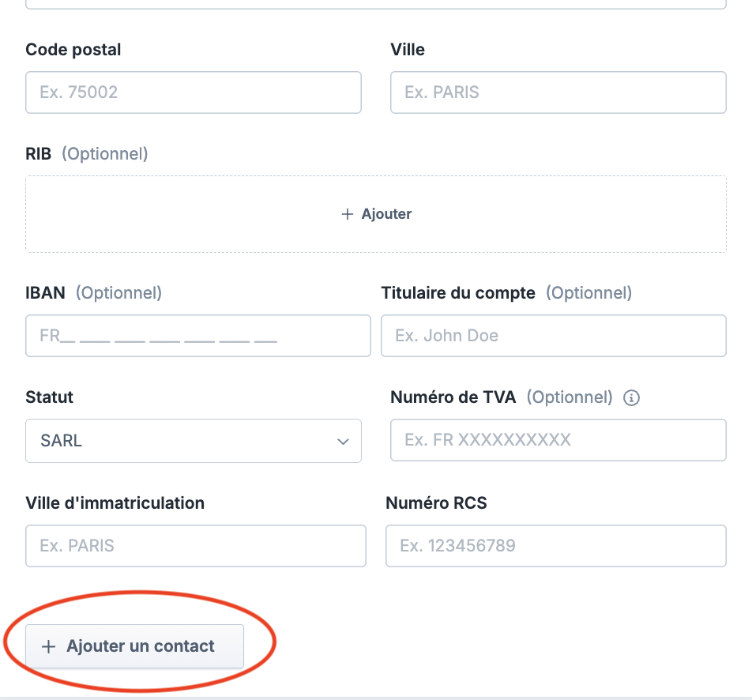Expand the Statut chevron arrow
This screenshot has height=700, width=752.
[343, 442]
